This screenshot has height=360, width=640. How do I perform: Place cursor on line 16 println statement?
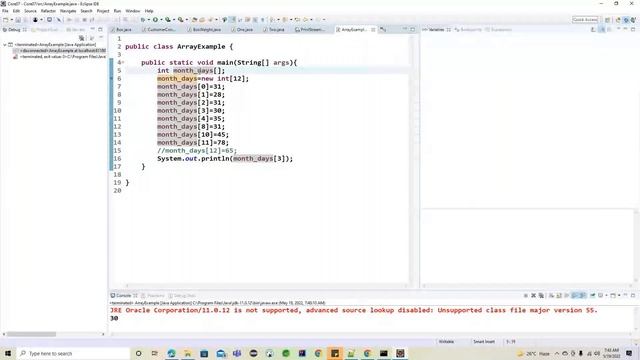[x=225, y=158]
